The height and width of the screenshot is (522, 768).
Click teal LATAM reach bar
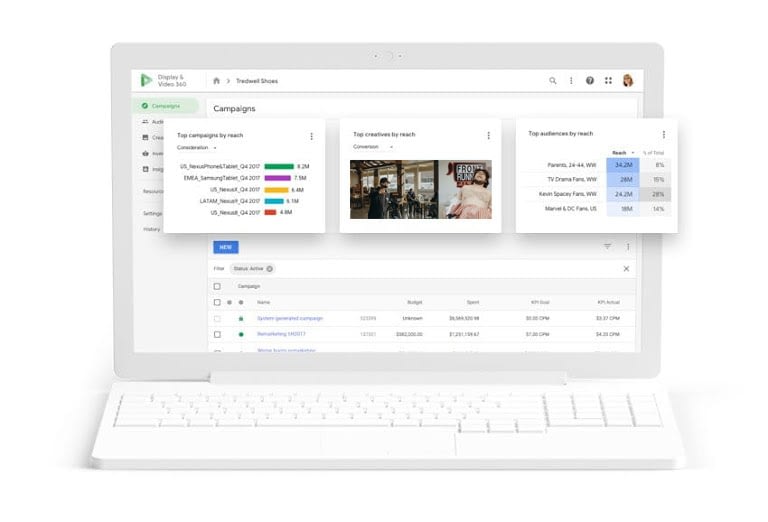274,201
